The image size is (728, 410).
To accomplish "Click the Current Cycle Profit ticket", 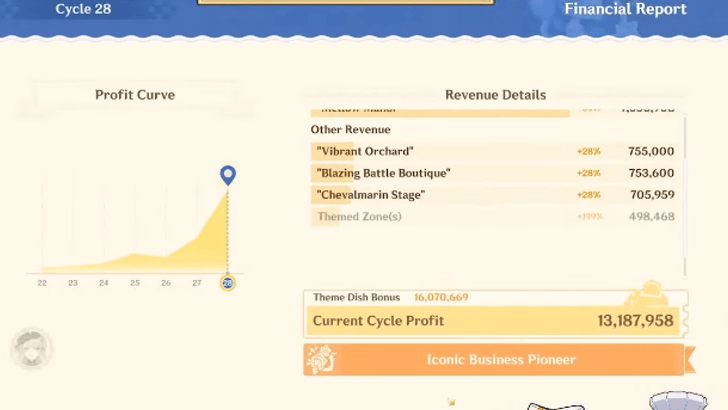I will pyautogui.click(x=494, y=321).
